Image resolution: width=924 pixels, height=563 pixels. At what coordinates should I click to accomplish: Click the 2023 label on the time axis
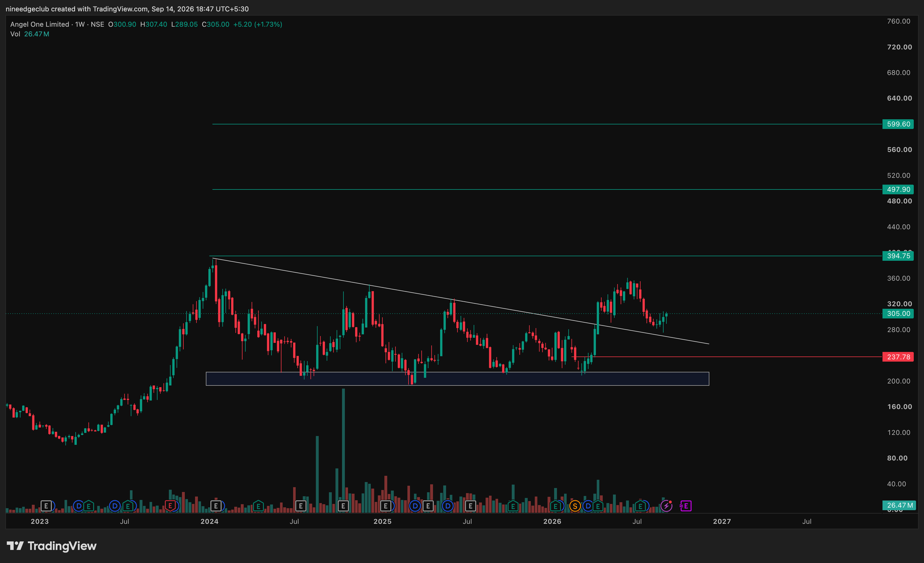(39, 522)
